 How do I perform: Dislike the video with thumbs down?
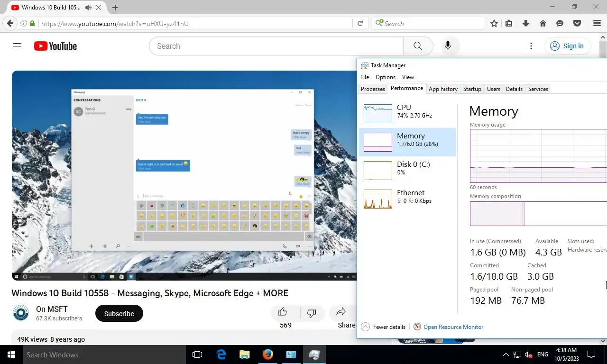point(312,313)
